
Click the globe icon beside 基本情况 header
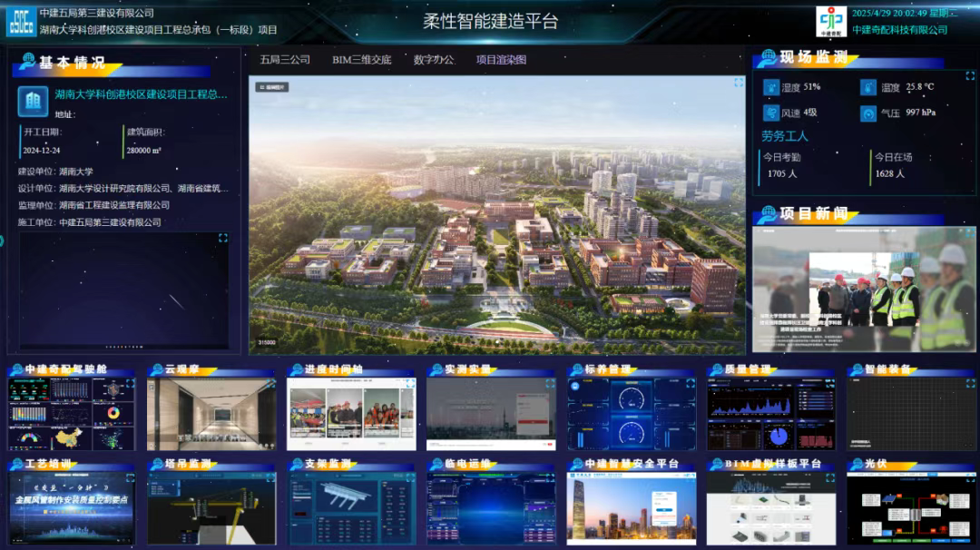[x=27, y=61]
